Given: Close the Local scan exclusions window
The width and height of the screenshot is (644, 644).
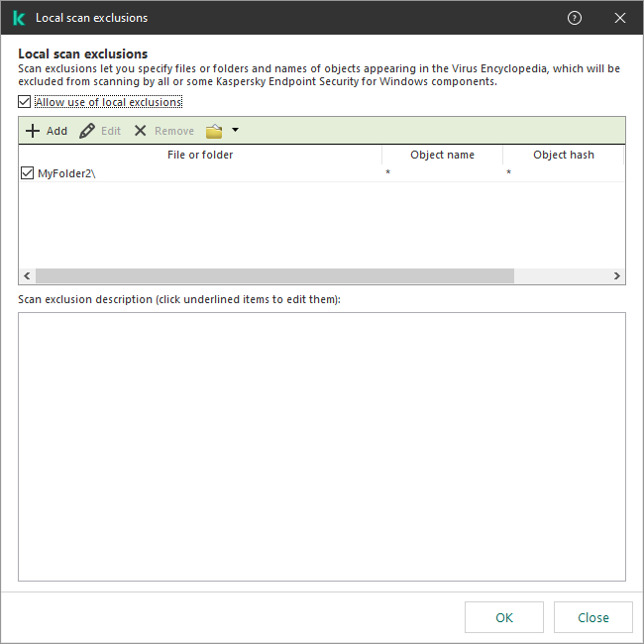Looking at the screenshot, I should 620,18.
